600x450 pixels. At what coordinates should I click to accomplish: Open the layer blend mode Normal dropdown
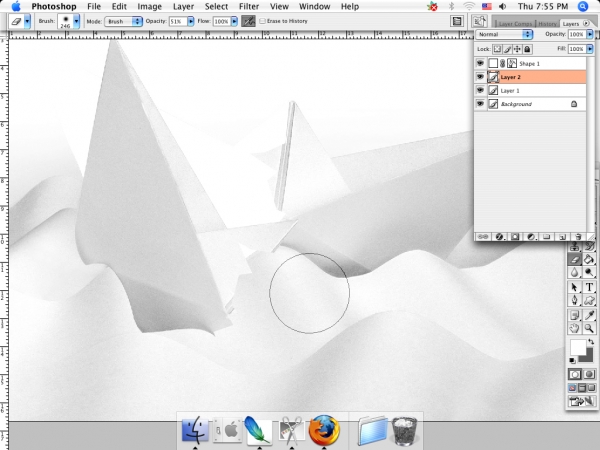(x=504, y=34)
